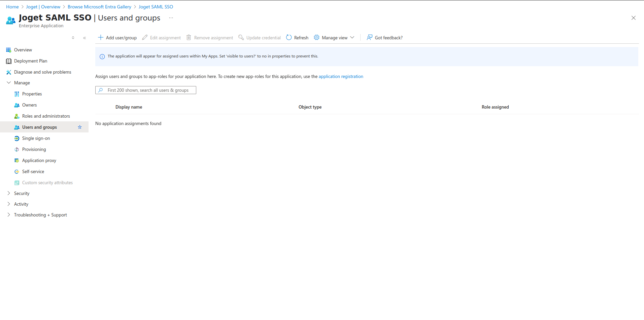This screenshot has height=320, width=644.
Task: Click the Add user/group plus icon
Action: coord(100,37)
